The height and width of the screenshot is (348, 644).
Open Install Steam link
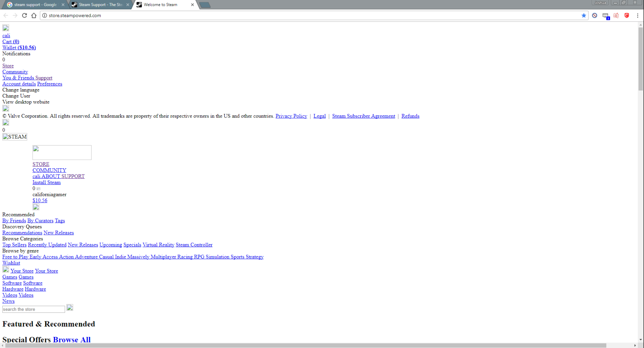[x=46, y=182]
